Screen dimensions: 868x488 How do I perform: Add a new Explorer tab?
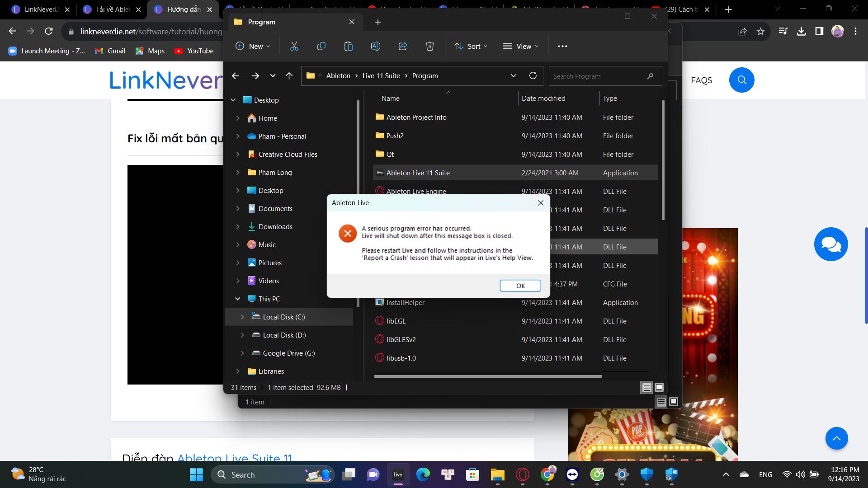[x=378, y=22]
